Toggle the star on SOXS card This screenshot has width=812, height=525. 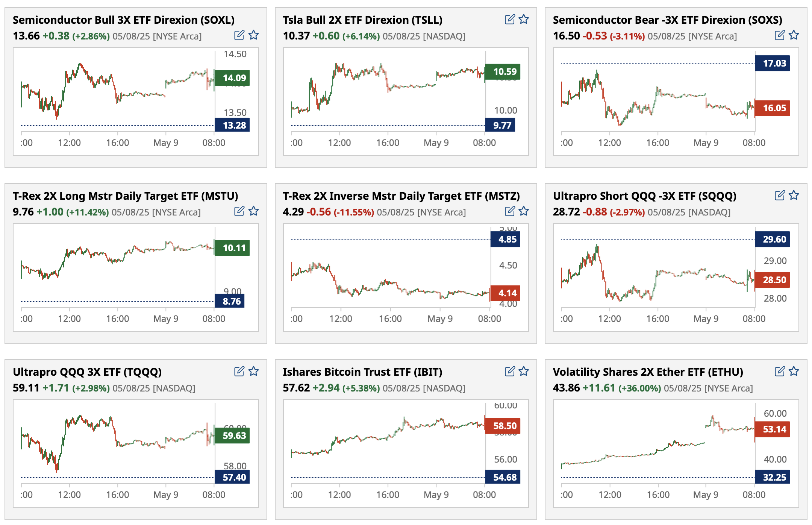tap(794, 35)
